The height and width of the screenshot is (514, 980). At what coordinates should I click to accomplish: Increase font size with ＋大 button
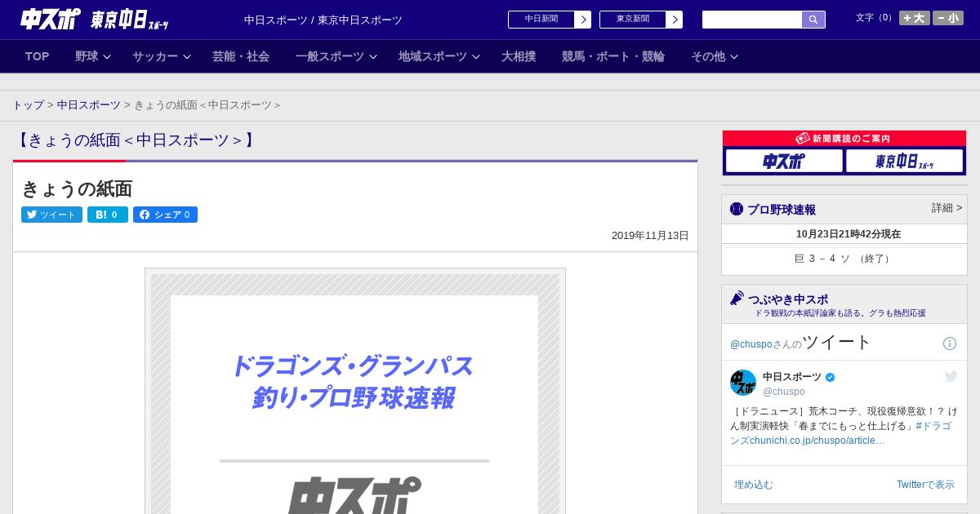coord(915,18)
